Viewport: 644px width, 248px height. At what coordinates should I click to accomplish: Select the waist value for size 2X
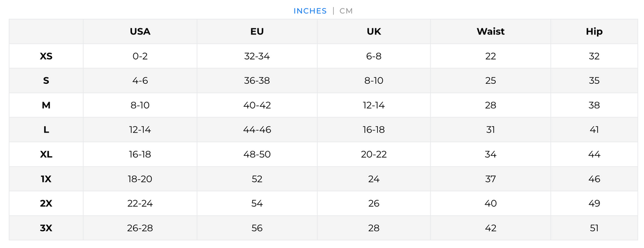pyautogui.click(x=491, y=203)
